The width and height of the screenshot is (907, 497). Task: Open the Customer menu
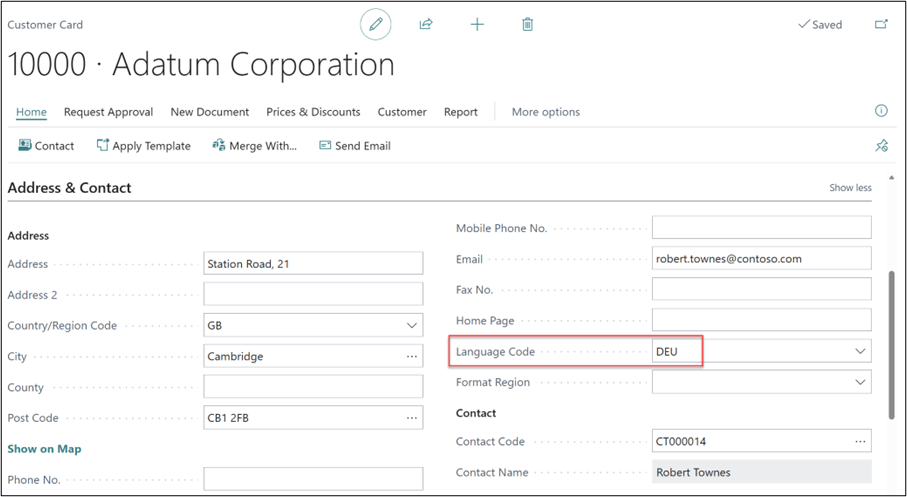pyautogui.click(x=402, y=112)
